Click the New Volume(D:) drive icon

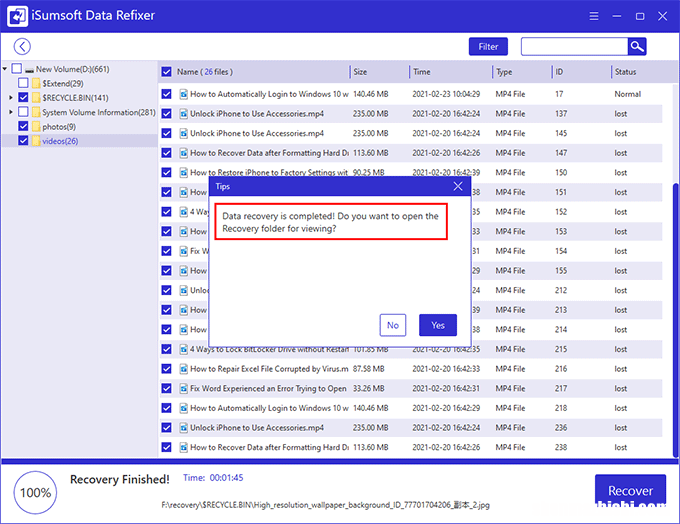tap(29, 69)
